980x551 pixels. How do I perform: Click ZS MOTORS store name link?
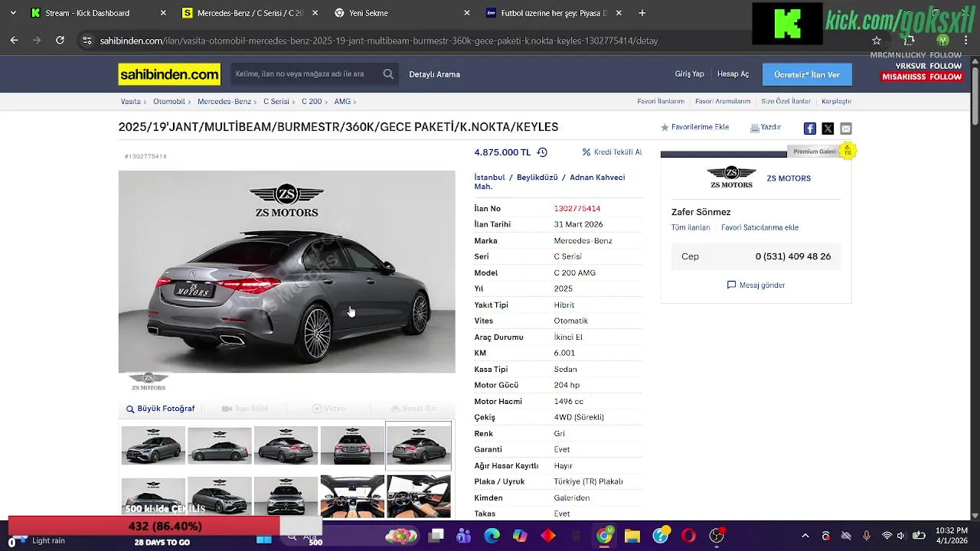click(789, 178)
